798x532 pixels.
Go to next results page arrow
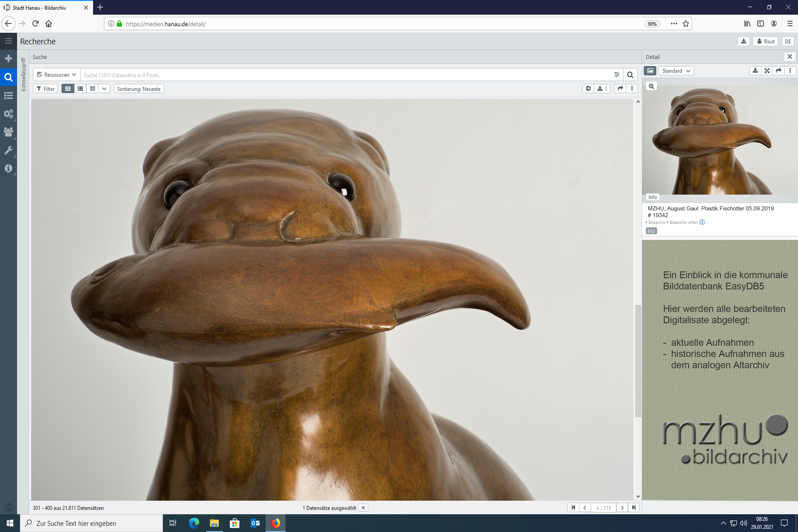click(622, 508)
